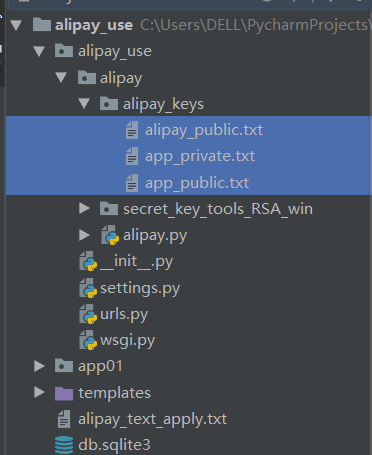Collapse the root alipay_use project folder

[16, 25]
